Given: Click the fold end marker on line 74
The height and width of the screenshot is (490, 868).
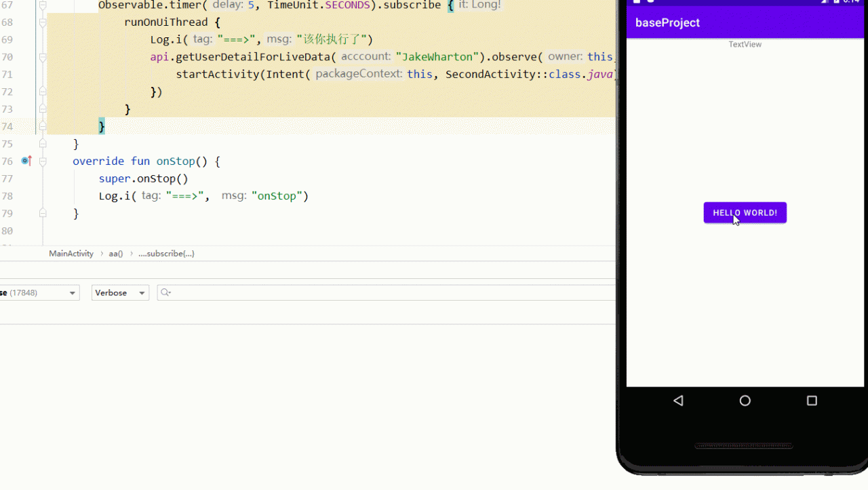Looking at the screenshot, I should [x=43, y=126].
